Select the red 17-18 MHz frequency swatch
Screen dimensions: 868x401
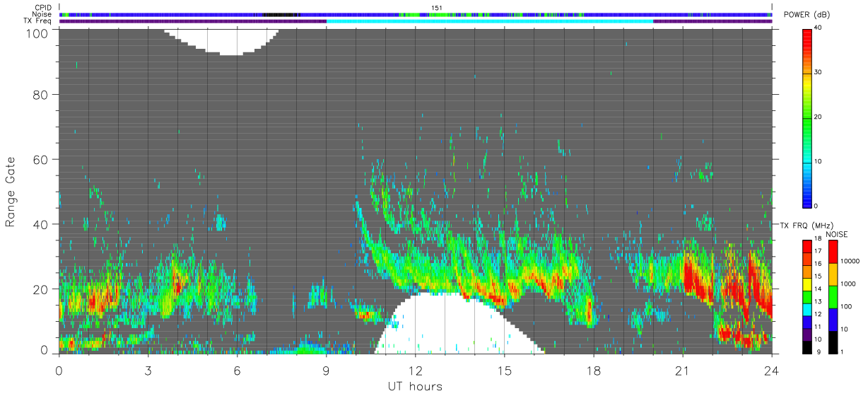pyautogui.click(x=807, y=246)
